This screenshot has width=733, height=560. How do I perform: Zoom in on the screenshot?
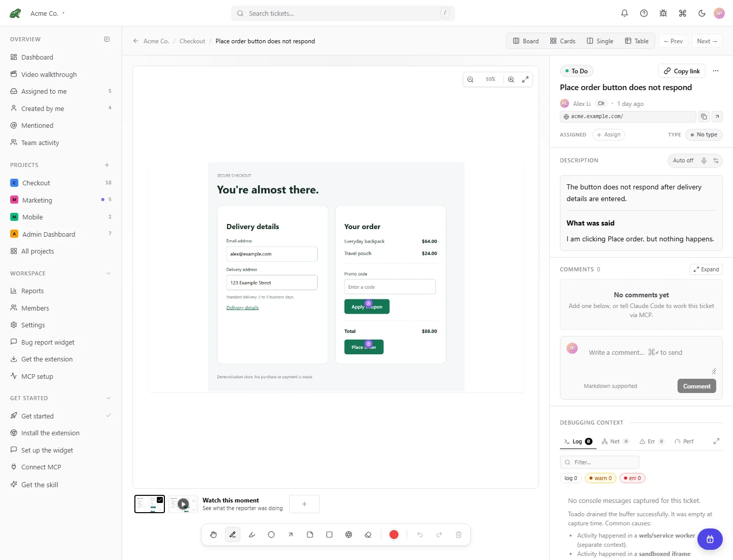(x=511, y=79)
